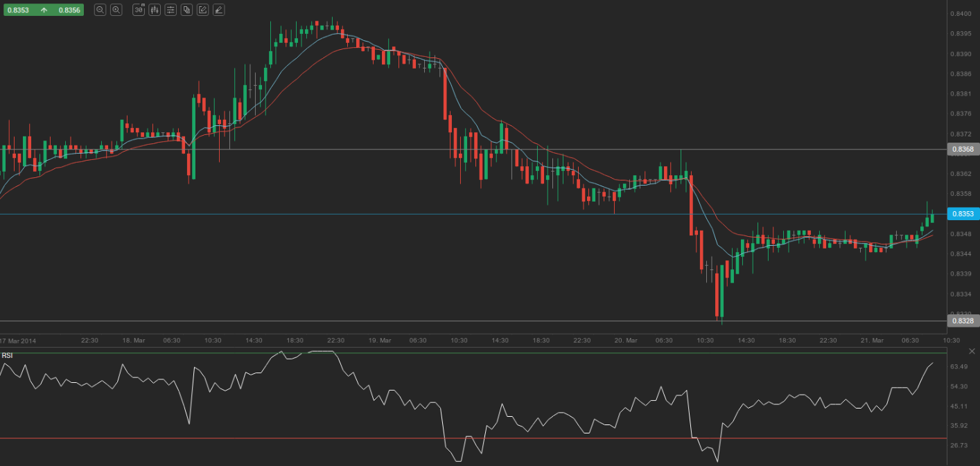Open the 30-minute timeframe selector
This screenshot has height=466, width=980.
point(139,10)
